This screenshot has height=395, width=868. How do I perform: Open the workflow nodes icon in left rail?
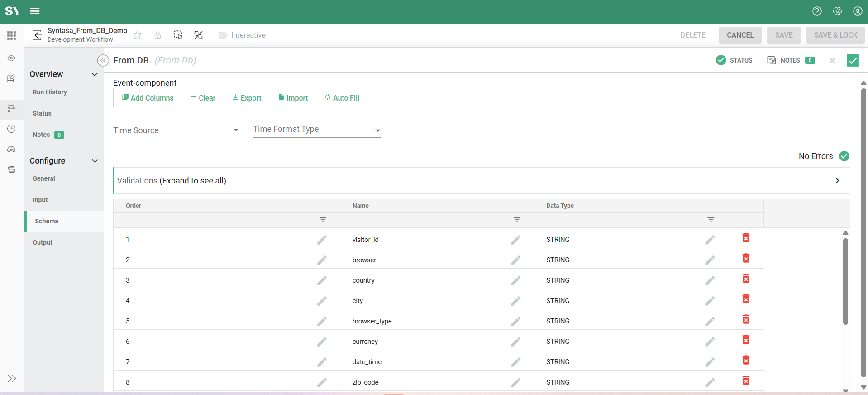coord(11,108)
